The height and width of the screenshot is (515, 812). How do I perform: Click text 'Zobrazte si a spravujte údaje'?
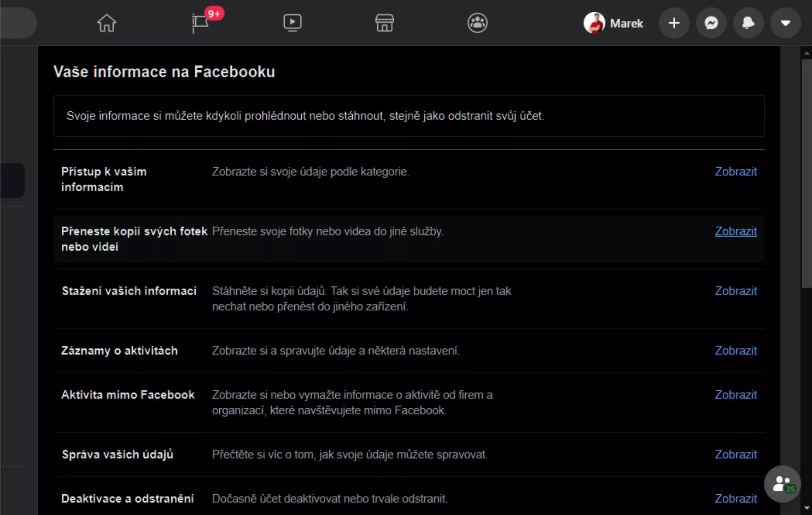336,351
